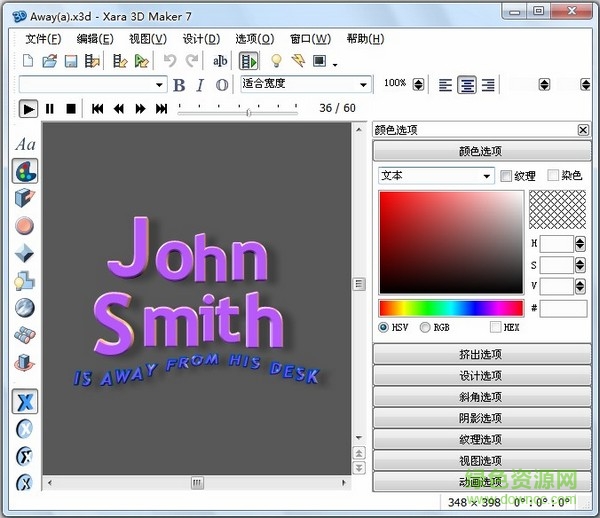The image size is (600, 518).
Task: Click the Italic formatting icon
Action: 200,85
